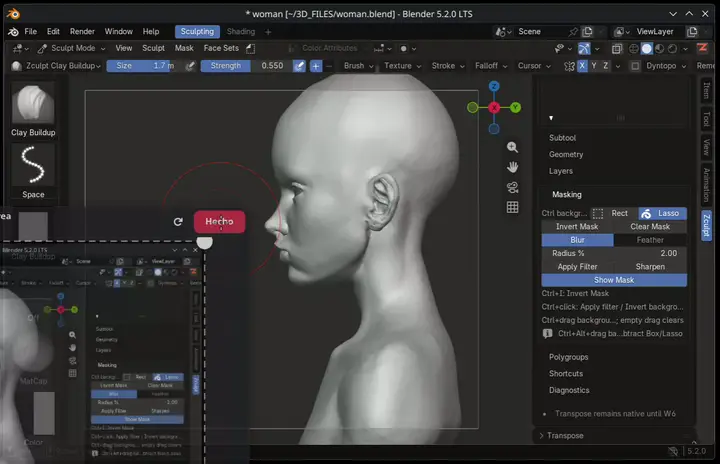720x464 pixels.
Task: Click the new scene copy icon
Action: click(587, 32)
